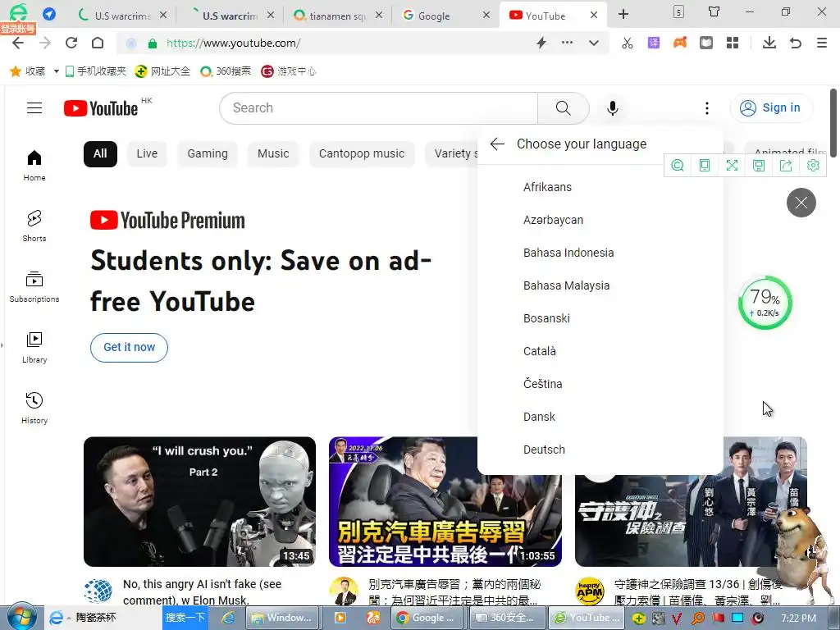
Task: Open Library in the sidebar
Action: (34, 348)
